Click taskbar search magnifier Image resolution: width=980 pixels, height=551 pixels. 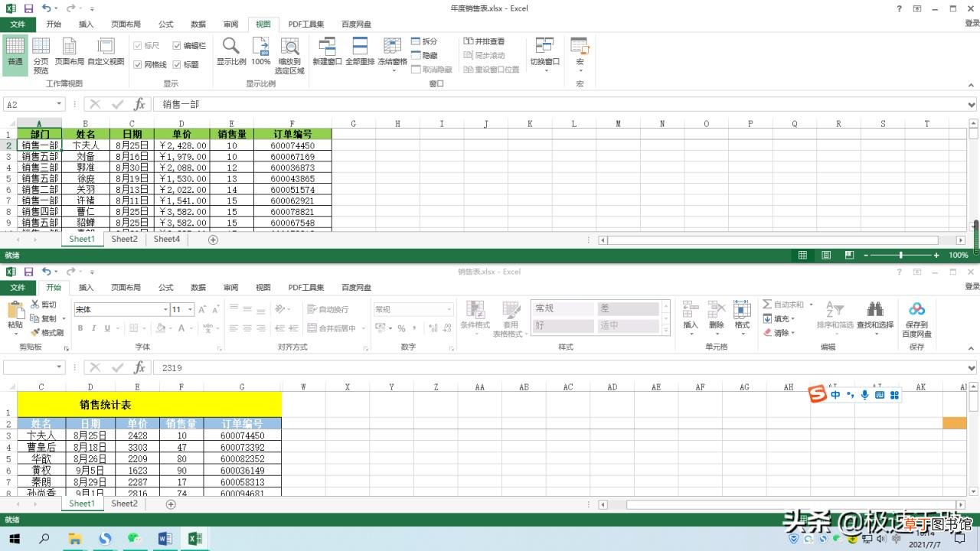pyautogui.click(x=44, y=539)
